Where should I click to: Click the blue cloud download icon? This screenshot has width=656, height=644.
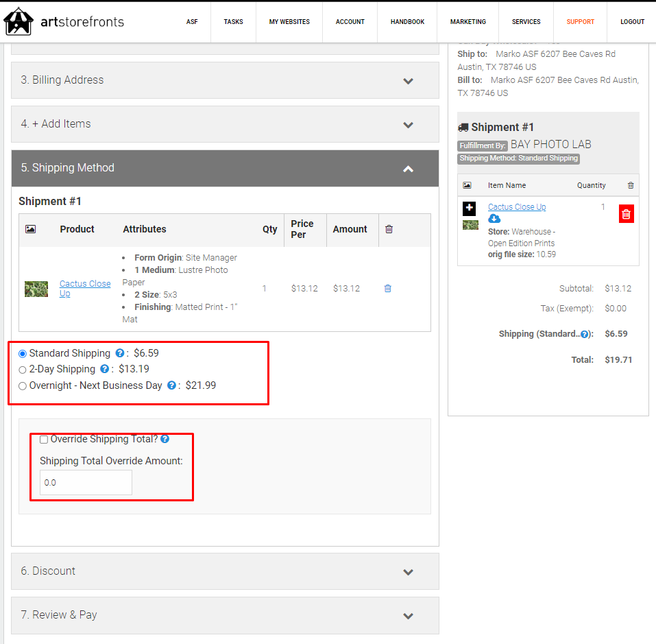click(494, 219)
